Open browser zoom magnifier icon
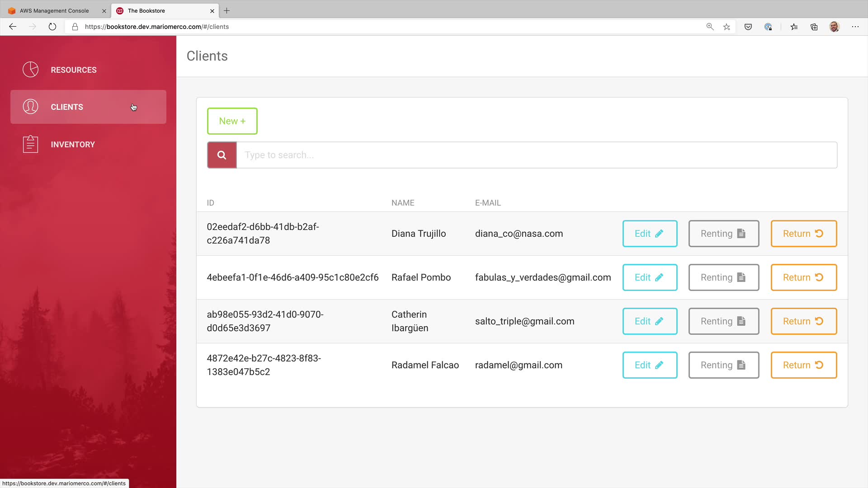Image resolution: width=868 pixels, height=488 pixels. click(710, 27)
